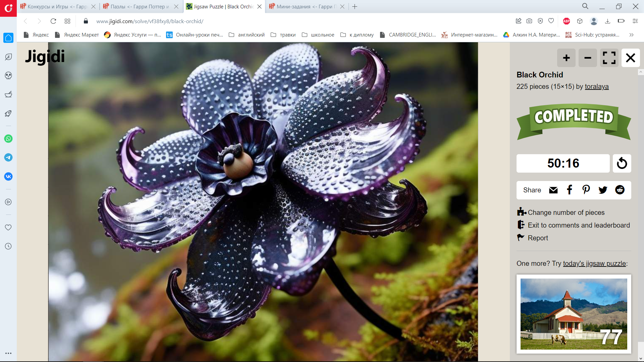The height and width of the screenshot is (362, 644).
Task: Report this puzzle
Action: 533,238
